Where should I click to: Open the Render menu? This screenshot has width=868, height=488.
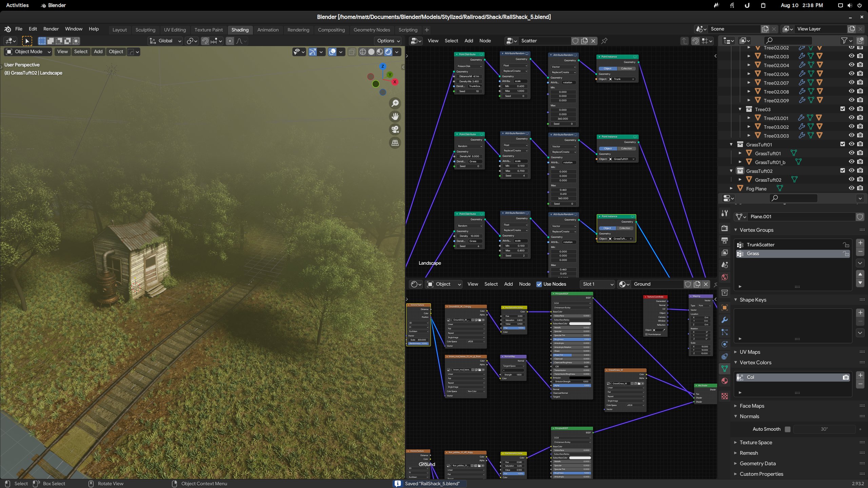51,29
